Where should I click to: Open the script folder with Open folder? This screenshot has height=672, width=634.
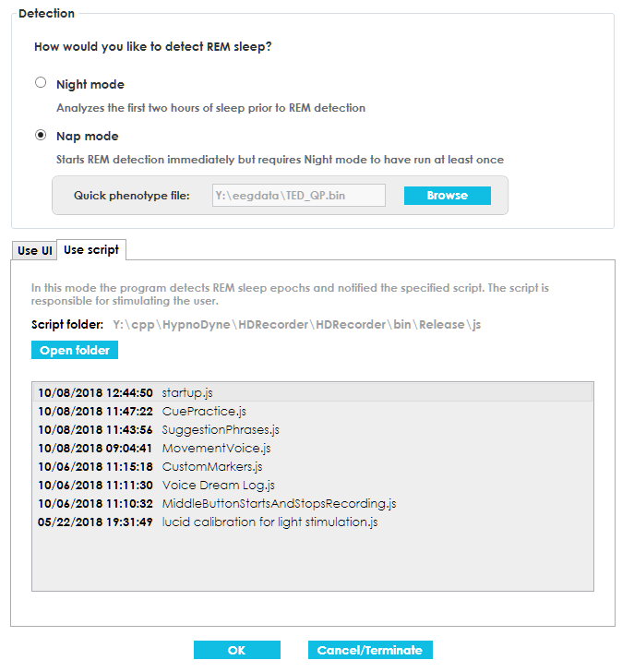75,351
